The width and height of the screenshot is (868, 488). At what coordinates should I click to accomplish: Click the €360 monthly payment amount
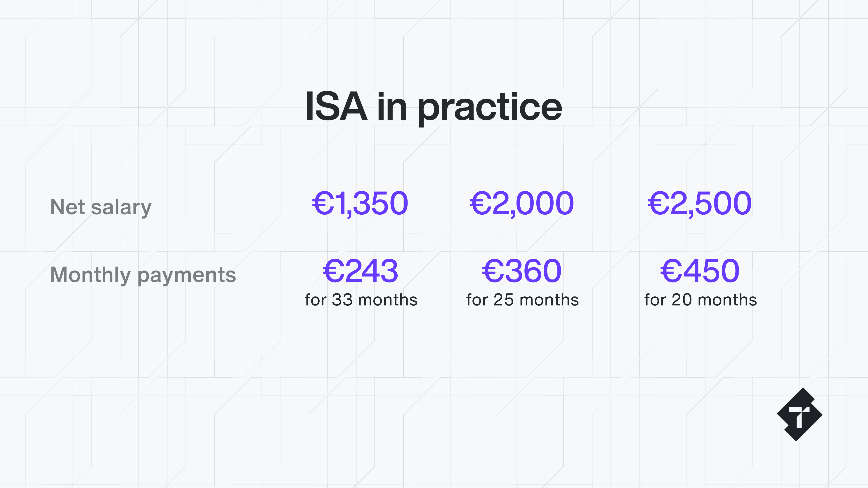point(522,271)
